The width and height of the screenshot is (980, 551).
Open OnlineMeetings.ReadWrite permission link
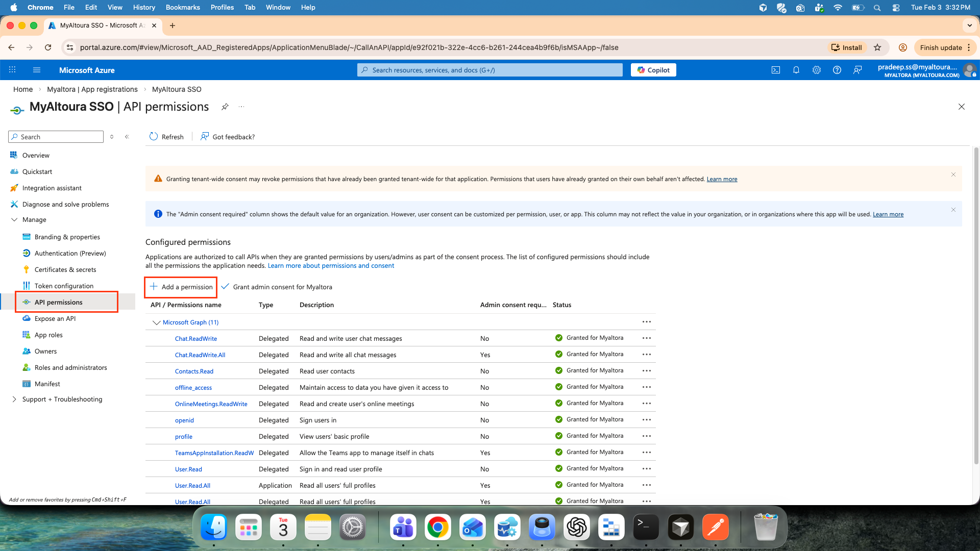coord(211,404)
